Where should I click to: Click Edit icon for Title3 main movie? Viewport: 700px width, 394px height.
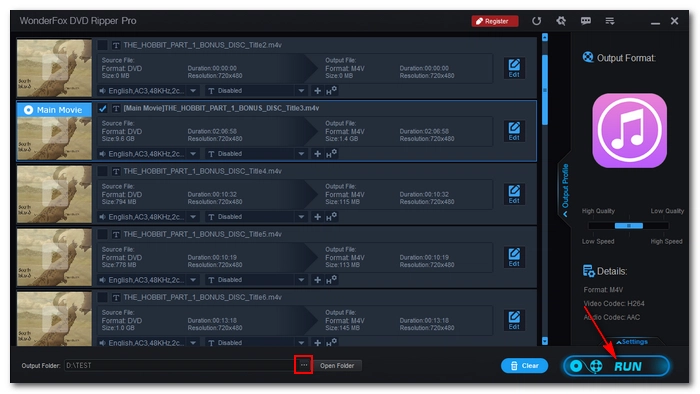(x=514, y=131)
